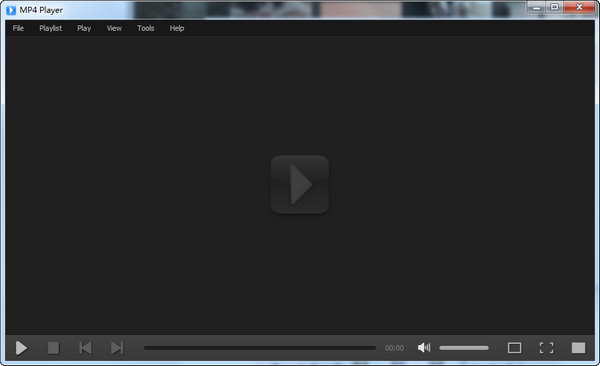Stop playback with the square Stop button
This screenshot has width=600, height=366.
[x=54, y=348]
